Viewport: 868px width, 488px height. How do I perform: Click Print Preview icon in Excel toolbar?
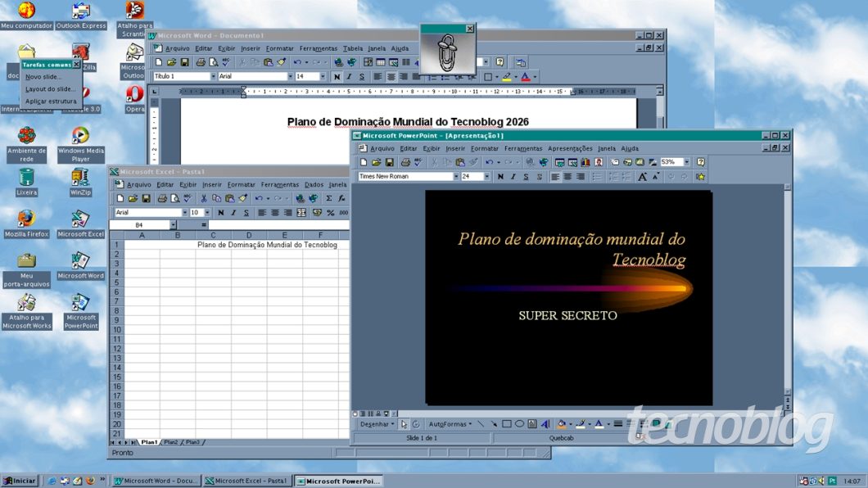tap(175, 198)
